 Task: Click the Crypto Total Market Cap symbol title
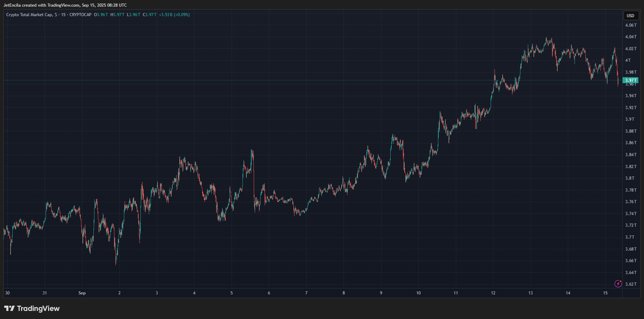[29, 15]
